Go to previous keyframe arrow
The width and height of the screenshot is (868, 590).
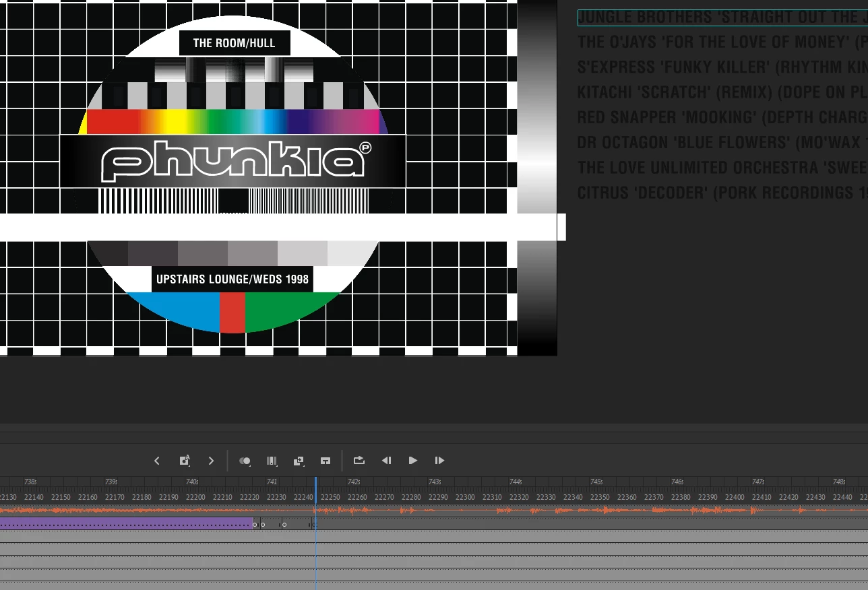pyautogui.click(x=157, y=461)
